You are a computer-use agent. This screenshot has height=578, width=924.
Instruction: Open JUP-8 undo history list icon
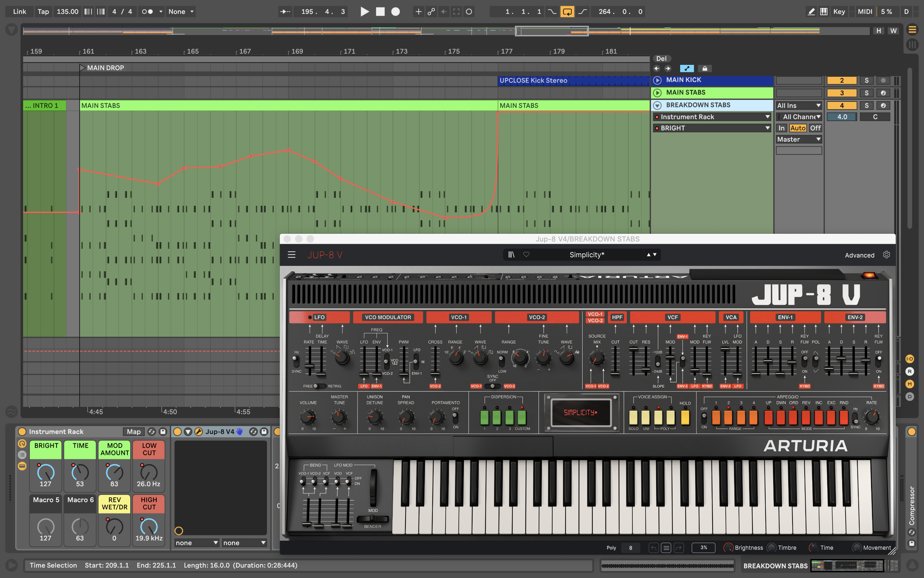click(x=666, y=548)
